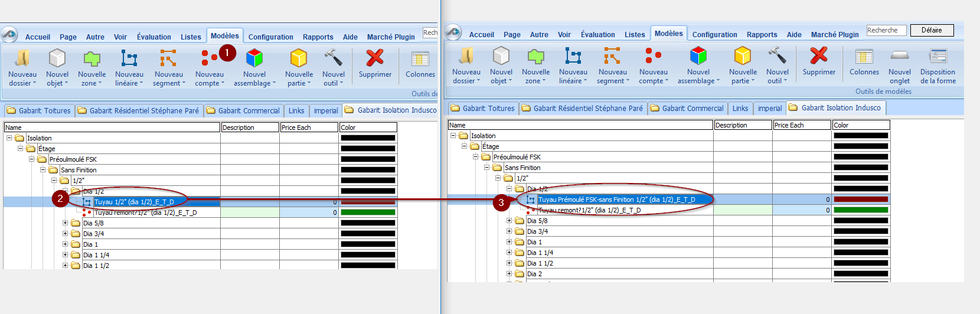Collapse Isolation folder in left window

9,138
